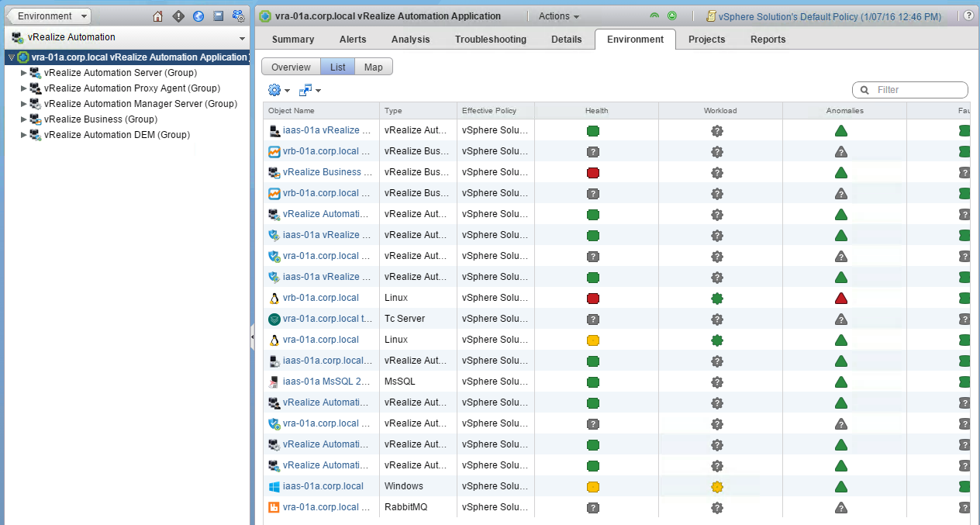Open the Content box icon in the left toolbar
Screen dimensions: 980x525
[x=219, y=16]
